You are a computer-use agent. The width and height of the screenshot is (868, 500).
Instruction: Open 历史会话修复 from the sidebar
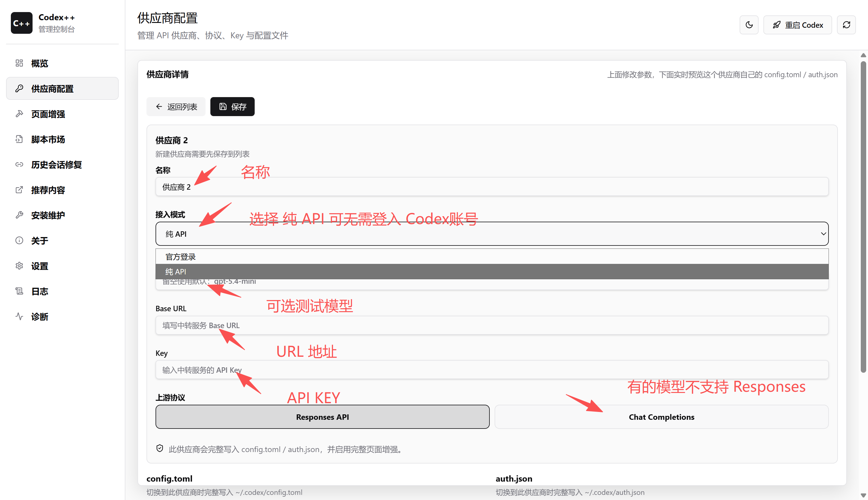point(62,164)
